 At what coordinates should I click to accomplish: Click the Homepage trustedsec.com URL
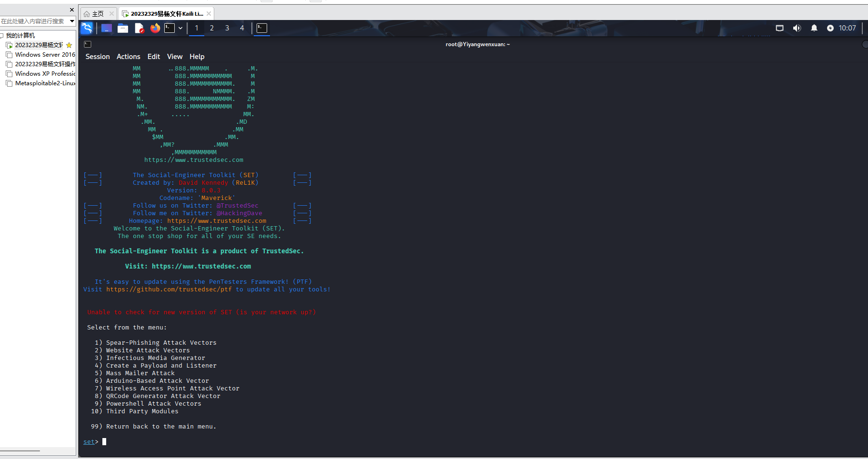click(x=217, y=221)
